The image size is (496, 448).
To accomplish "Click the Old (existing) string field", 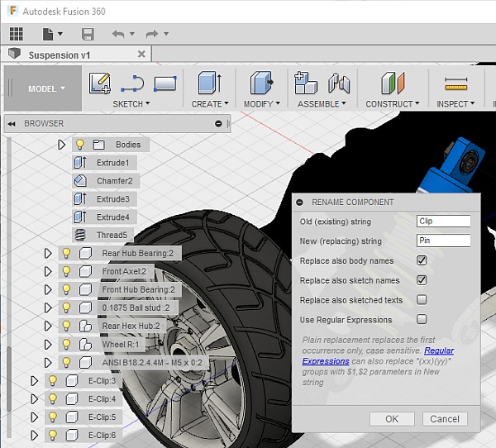I will (443, 222).
